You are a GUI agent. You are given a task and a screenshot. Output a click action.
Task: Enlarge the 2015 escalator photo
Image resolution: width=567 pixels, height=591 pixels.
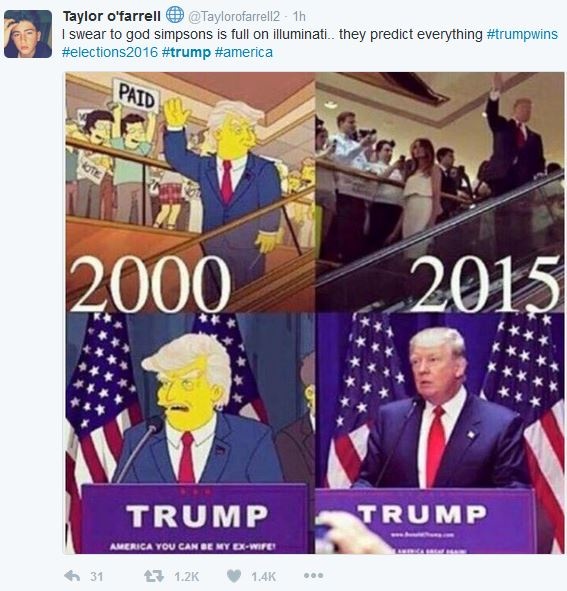tap(440, 192)
